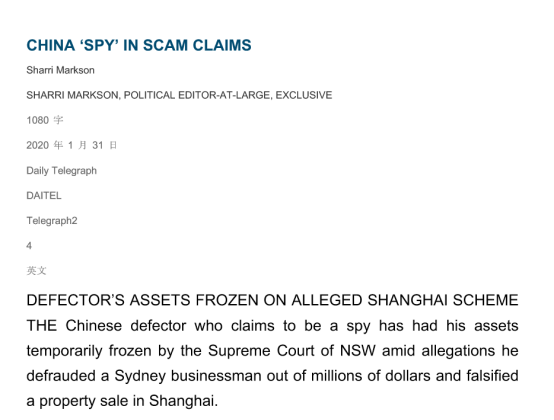Click the phrase 'Supreme Court of NSW'
554x420 pixels.
click(291, 351)
